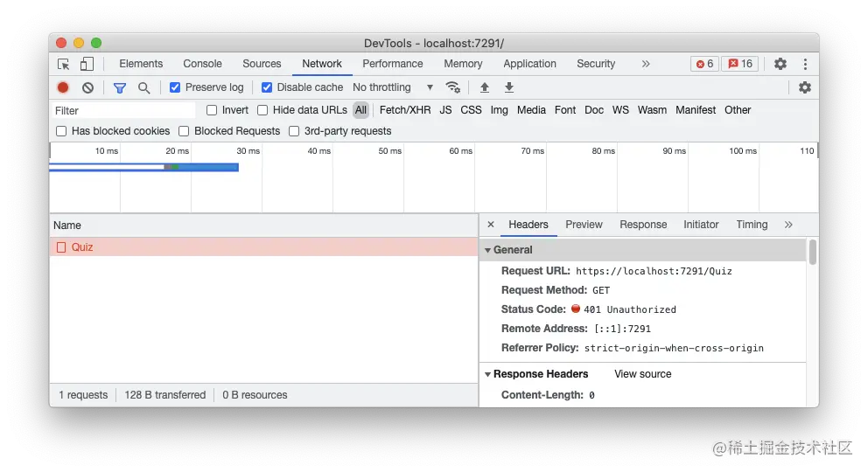Check 3rd-party requests
Viewport: 868px width, 472px height.
click(294, 131)
